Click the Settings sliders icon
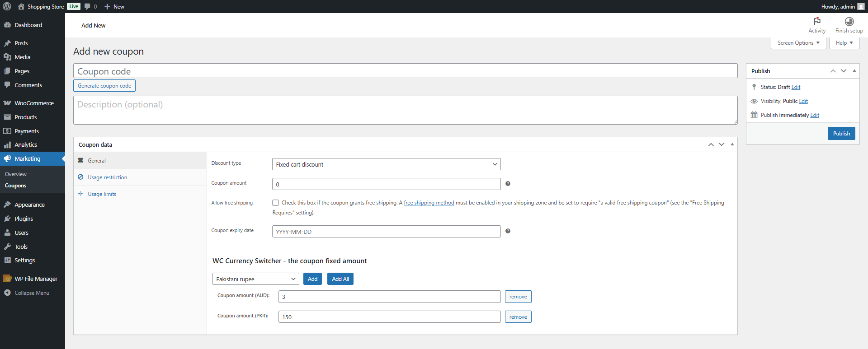This screenshot has height=349, width=868. click(7, 260)
